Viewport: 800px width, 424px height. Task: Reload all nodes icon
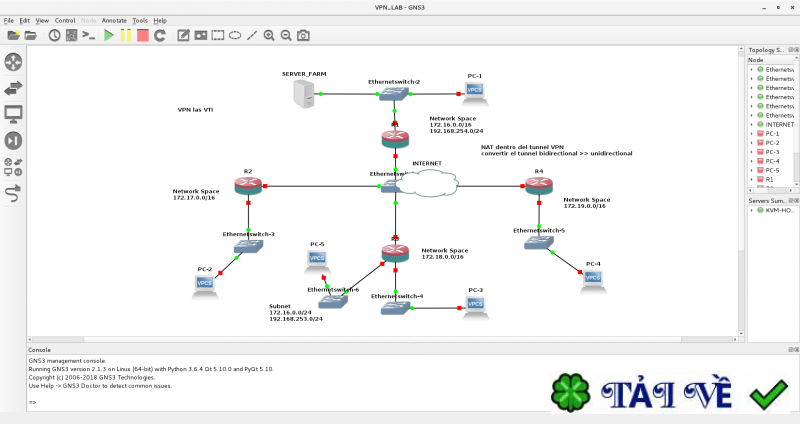point(160,35)
